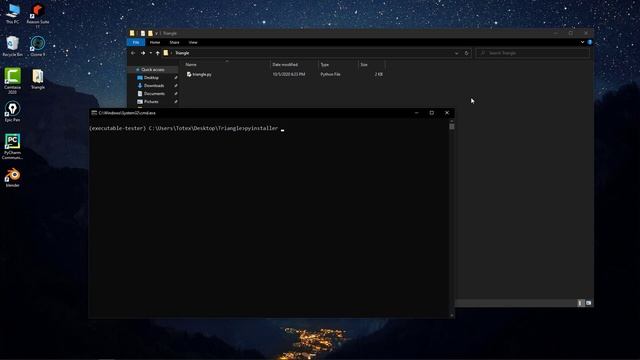Open This PC desktop icon
This screenshot has height=360, width=640.
click(12, 13)
